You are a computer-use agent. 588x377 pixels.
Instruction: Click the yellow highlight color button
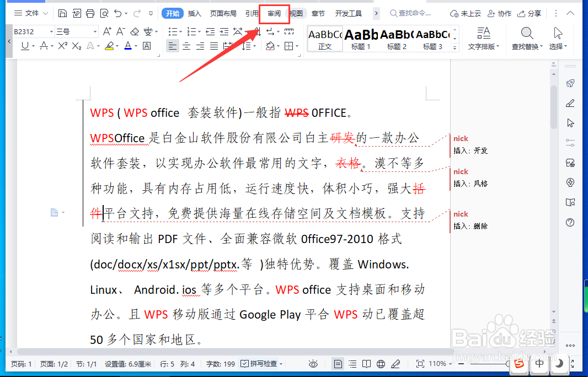[109, 46]
